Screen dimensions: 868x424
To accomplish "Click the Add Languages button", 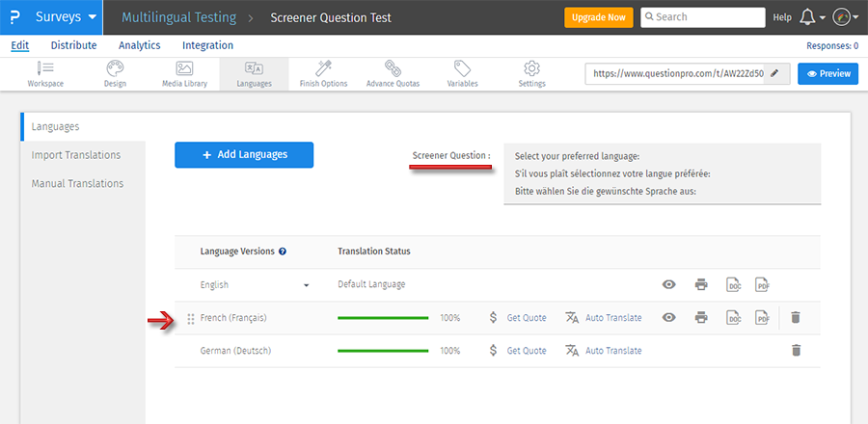I will click(244, 154).
